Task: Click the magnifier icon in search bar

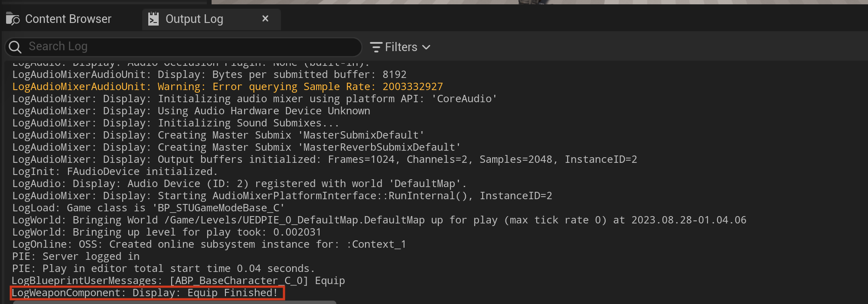Action: [x=15, y=47]
